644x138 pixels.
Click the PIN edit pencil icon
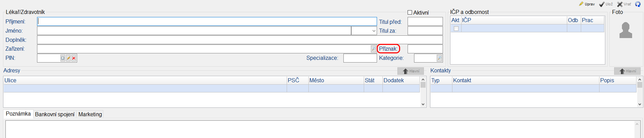tap(68, 58)
